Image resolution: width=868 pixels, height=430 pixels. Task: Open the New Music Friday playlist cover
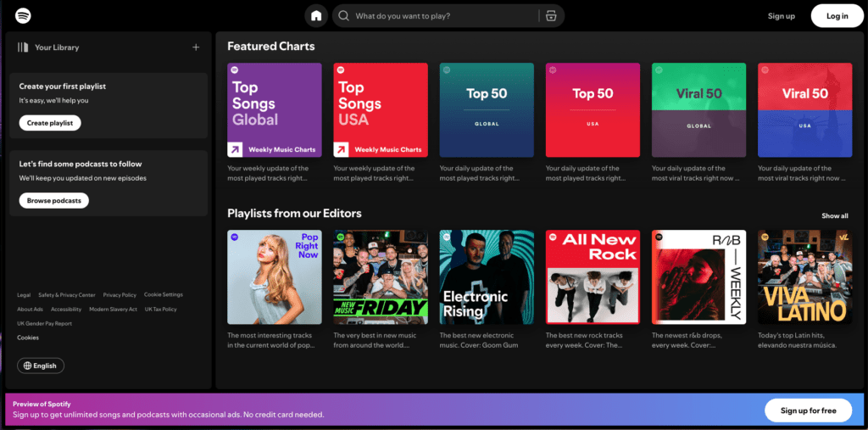click(381, 277)
